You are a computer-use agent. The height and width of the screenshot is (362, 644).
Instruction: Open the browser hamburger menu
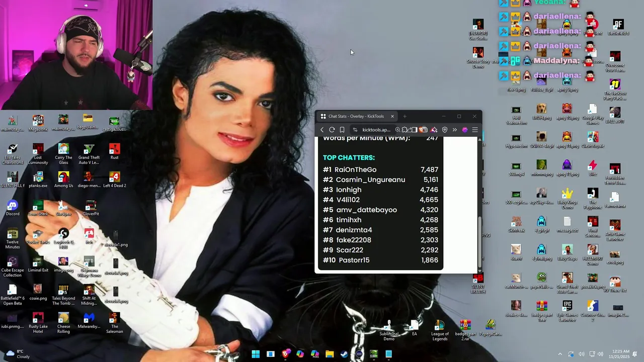point(475,130)
